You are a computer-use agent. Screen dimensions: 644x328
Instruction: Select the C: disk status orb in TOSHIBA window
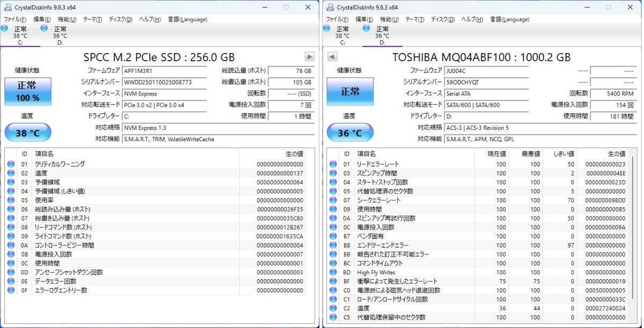pos(327,28)
